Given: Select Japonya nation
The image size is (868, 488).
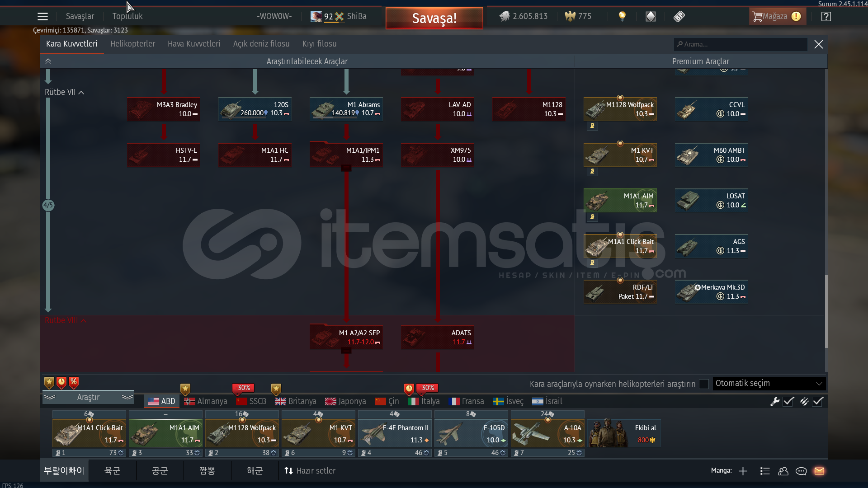Looking at the screenshot, I should (x=345, y=401).
